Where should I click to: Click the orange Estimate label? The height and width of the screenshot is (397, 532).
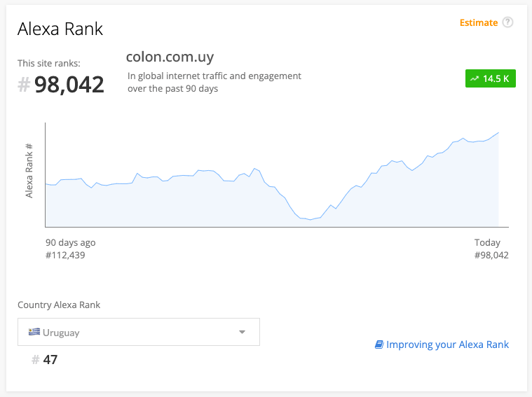[x=478, y=22]
